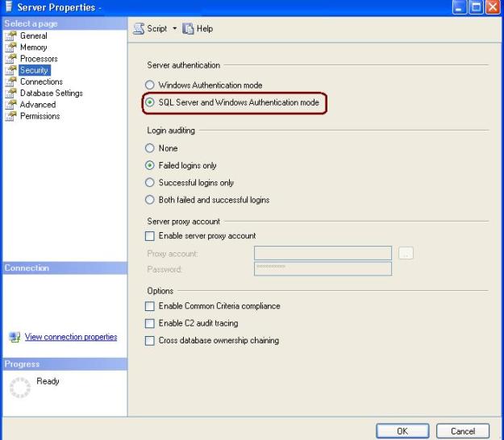Select the General page icon
This screenshot has height=440, width=504.
point(10,36)
